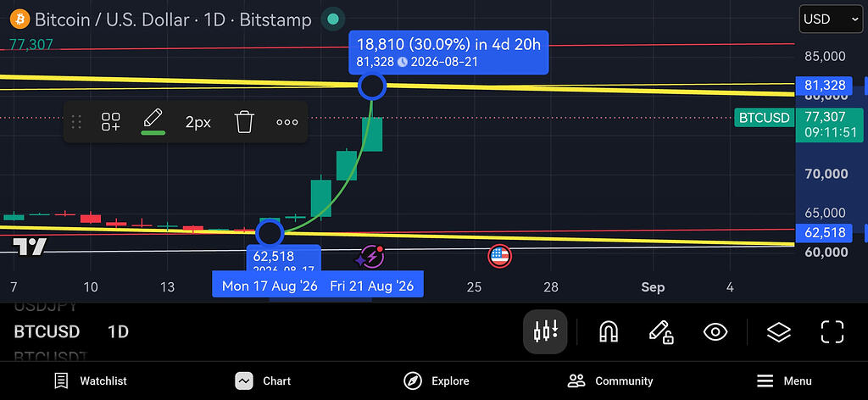
Task: Tap the Bitcoin symbol logo icon
Action: (x=20, y=20)
